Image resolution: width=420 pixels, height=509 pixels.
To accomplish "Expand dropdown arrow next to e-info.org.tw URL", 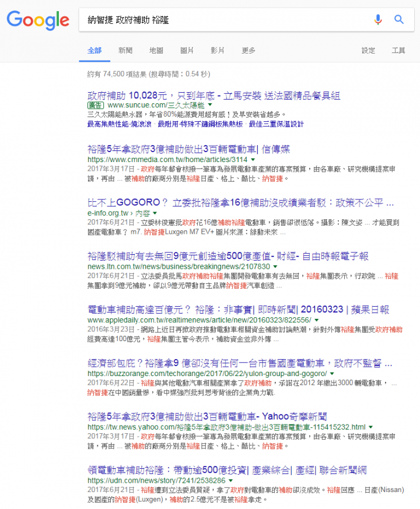I will tap(155, 213).
